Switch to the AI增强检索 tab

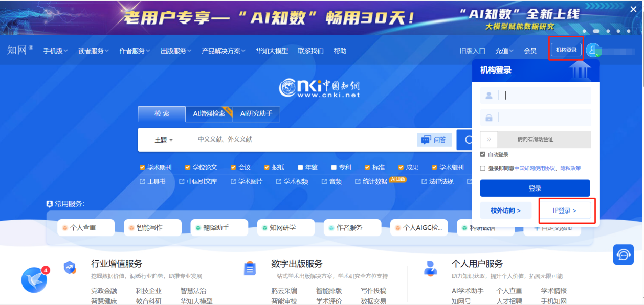(209, 114)
